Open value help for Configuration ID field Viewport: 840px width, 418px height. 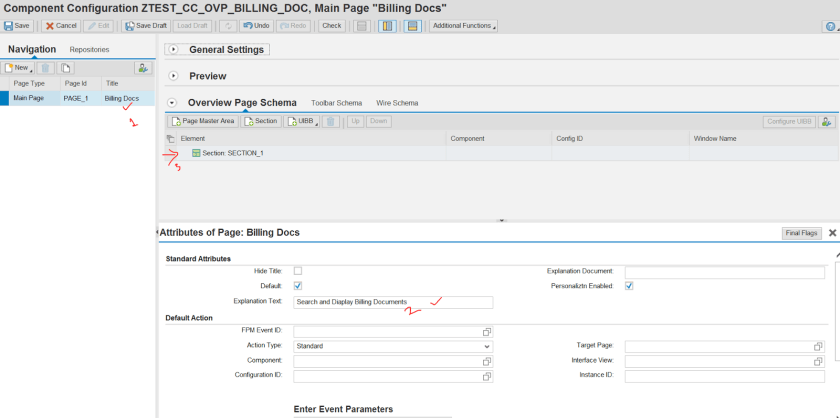486,377
